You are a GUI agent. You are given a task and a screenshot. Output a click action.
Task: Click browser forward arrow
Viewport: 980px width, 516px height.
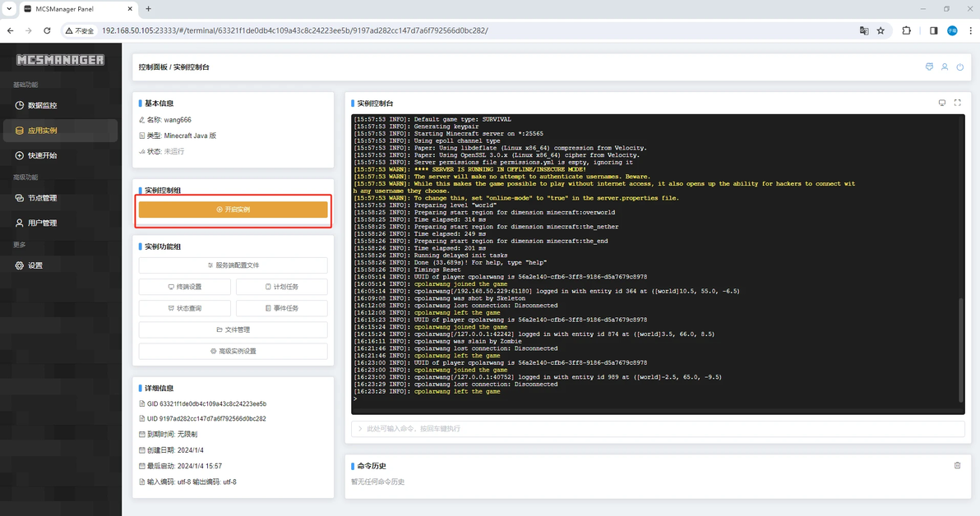pos(29,30)
